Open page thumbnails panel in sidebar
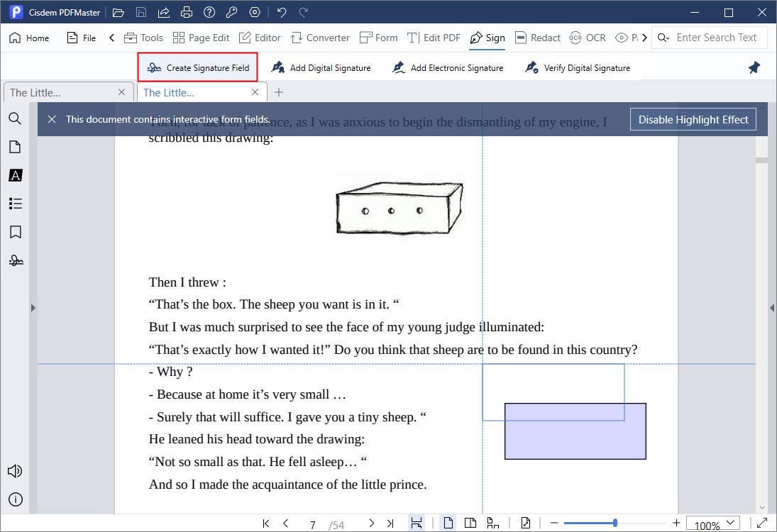 16,147
